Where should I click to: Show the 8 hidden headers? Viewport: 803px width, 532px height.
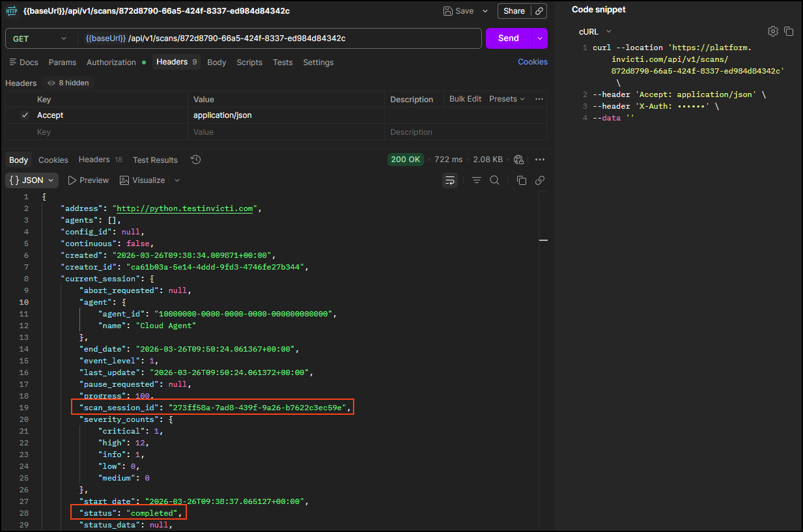pos(68,83)
